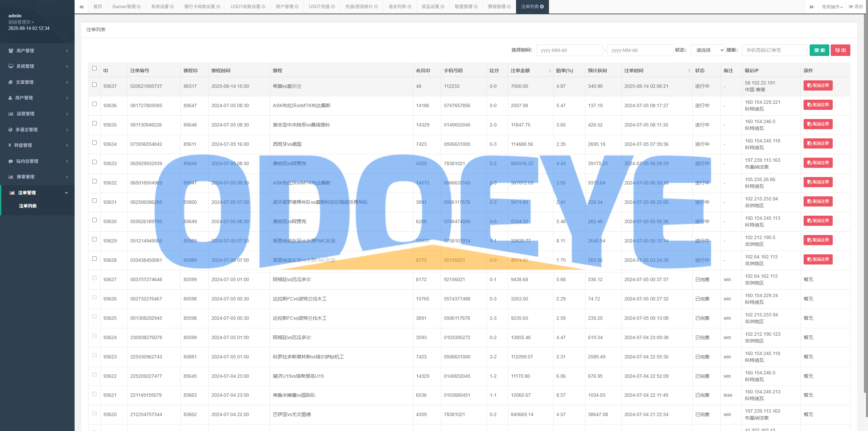Click the 站内信管理 chat bubble icon
The height and width of the screenshot is (431, 868).
pyautogui.click(x=11, y=161)
